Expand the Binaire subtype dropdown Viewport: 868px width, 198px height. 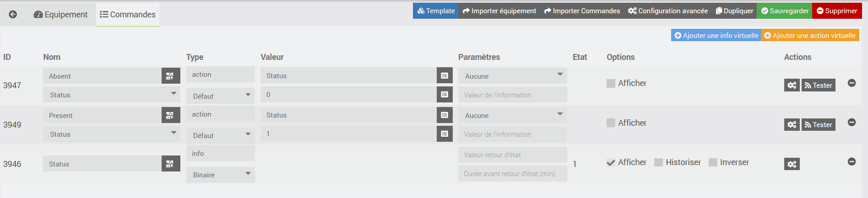click(x=220, y=175)
